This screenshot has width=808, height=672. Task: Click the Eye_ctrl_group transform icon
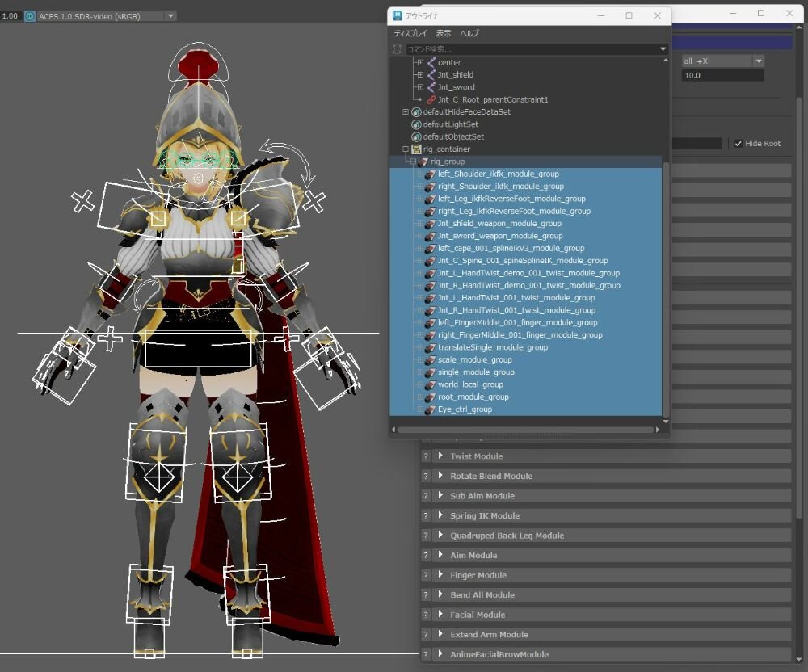tap(431, 409)
